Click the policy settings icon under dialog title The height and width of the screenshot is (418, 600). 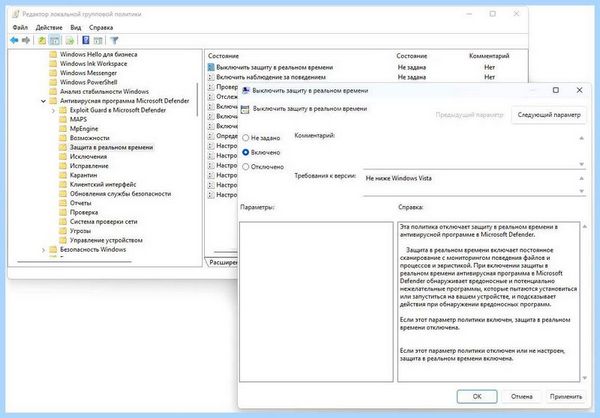(245, 109)
